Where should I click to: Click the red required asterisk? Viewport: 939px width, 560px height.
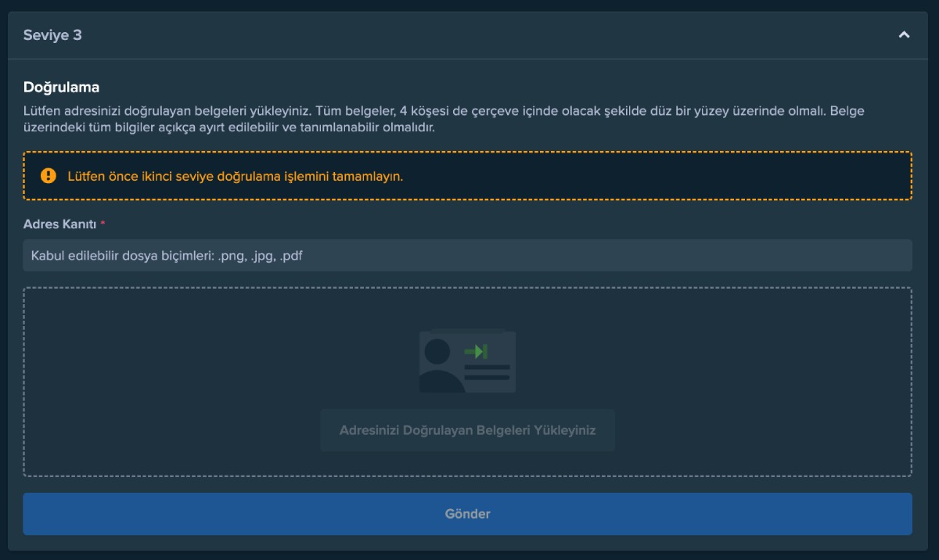tap(103, 224)
